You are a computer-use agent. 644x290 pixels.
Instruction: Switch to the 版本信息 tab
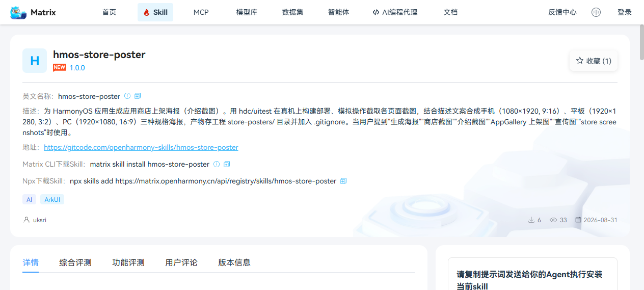pyautogui.click(x=234, y=262)
